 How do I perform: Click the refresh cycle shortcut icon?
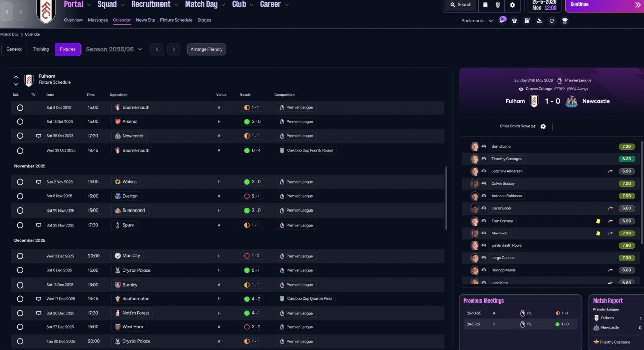(x=552, y=21)
